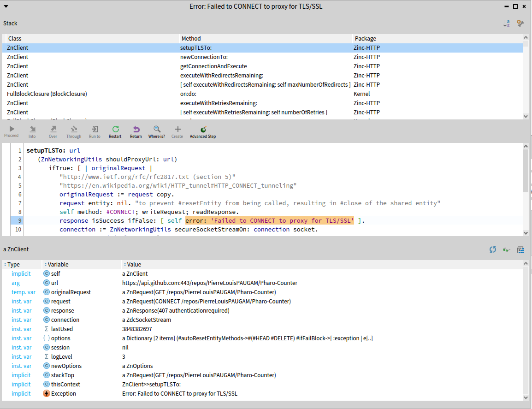Viewport: 532px width, 409px height.
Task: Select the request variable row
Action: point(262,302)
